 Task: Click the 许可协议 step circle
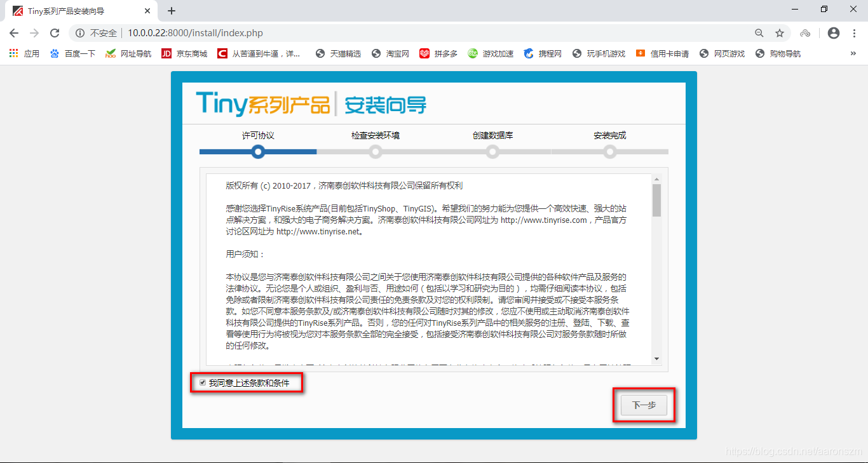click(x=258, y=152)
